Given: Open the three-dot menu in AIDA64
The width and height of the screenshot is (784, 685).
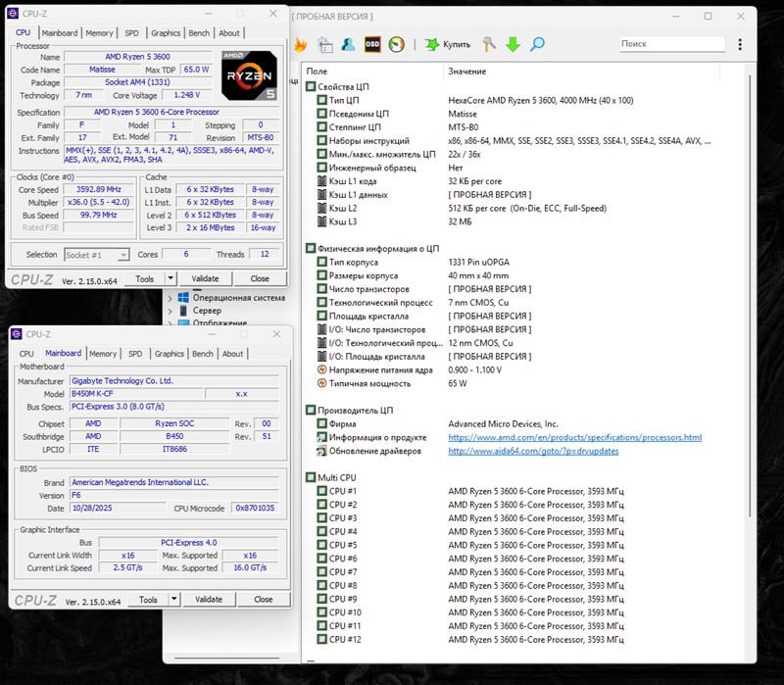Looking at the screenshot, I should (741, 44).
